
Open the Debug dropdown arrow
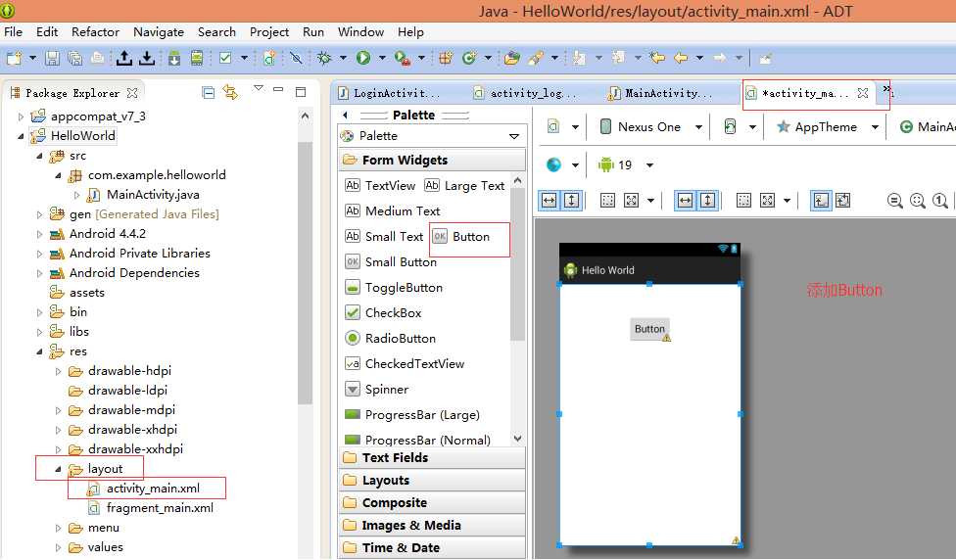tap(343, 58)
